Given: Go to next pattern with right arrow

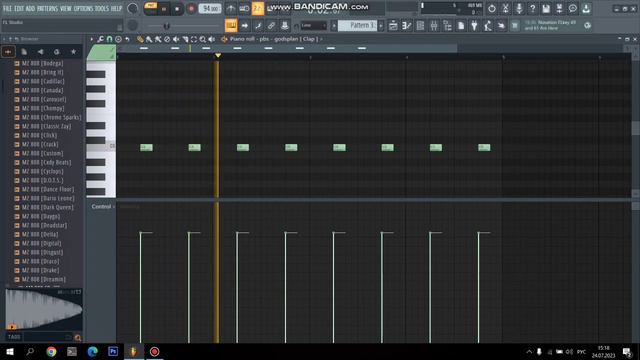Looking at the screenshot, I should click(x=381, y=26).
